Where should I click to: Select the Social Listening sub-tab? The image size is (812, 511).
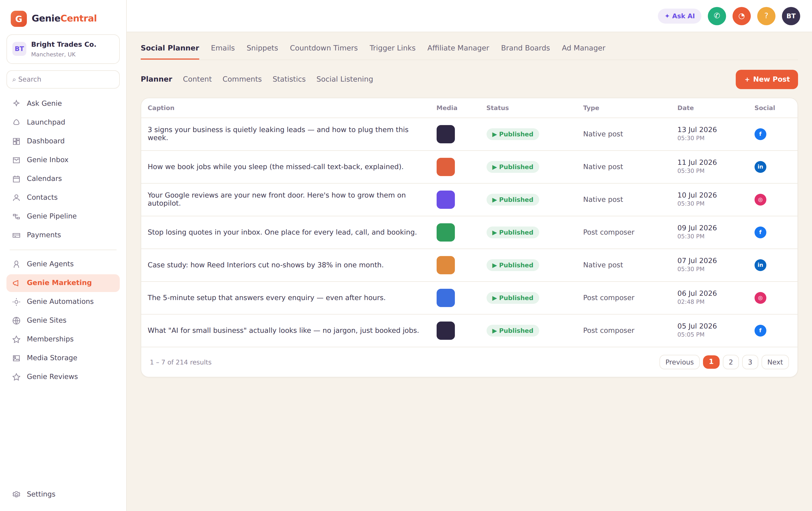click(x=344, y=79)
